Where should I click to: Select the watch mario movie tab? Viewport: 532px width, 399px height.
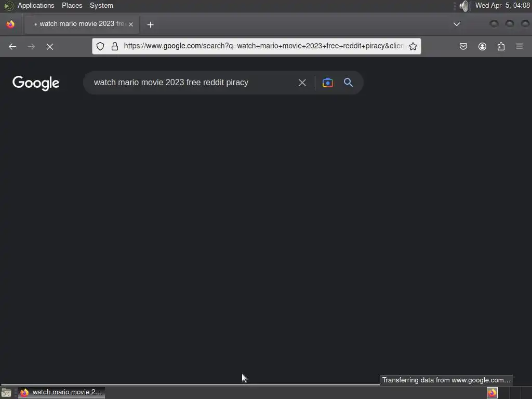pyautogui.click(x=82, y=24)
